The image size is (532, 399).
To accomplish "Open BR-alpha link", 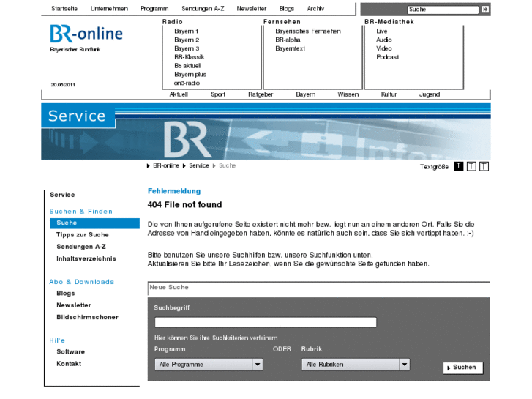I will [x=288, y=40].
